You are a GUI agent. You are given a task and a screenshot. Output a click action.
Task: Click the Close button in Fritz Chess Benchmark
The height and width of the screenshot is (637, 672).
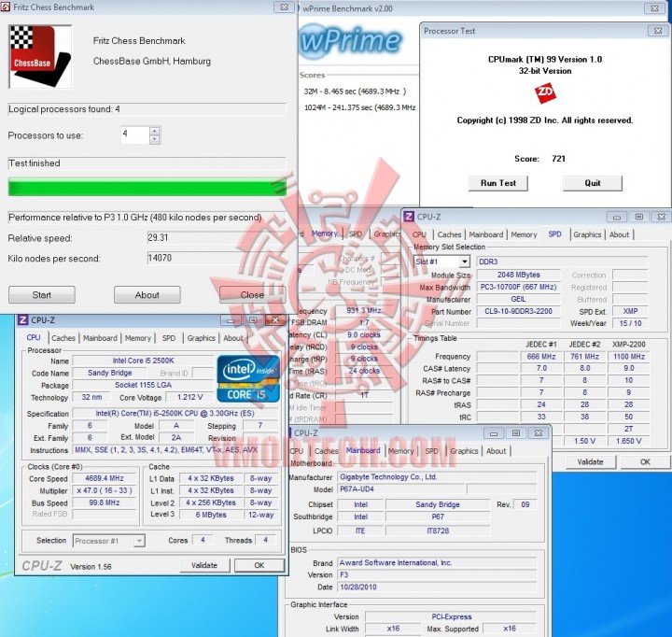(x=252, y=295)
